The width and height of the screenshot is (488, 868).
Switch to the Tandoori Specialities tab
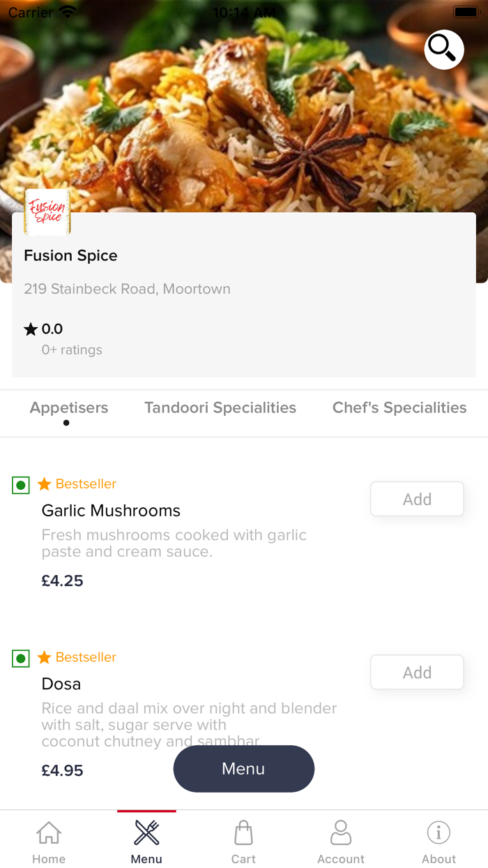click(x=220, y=407)
